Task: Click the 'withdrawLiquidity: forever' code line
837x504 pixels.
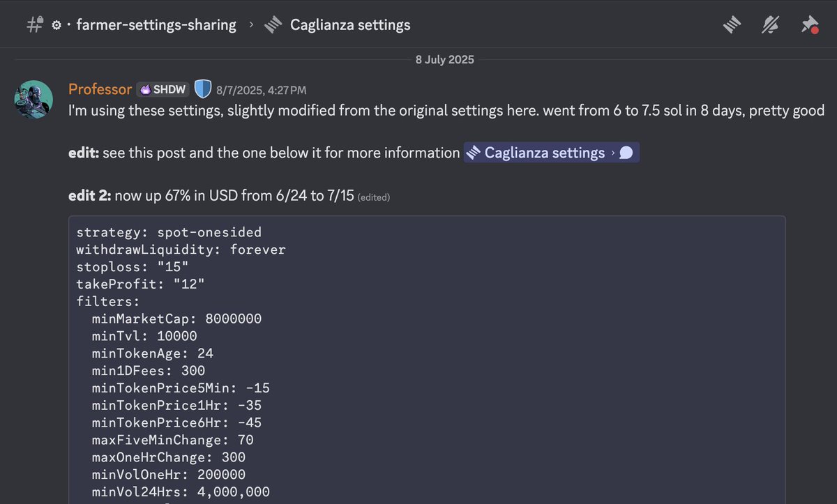Action: (x=181, y=249)
